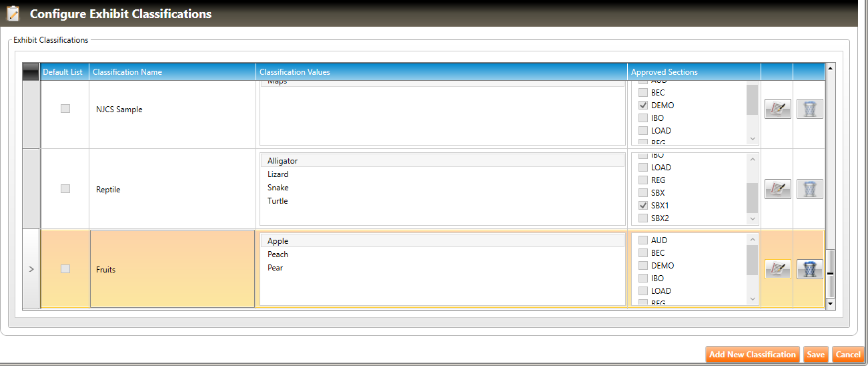The height and width of the screenshot is (366, 868).
Task: Click the edit icon for NJCS Sample row
Action: click(777, 109)
